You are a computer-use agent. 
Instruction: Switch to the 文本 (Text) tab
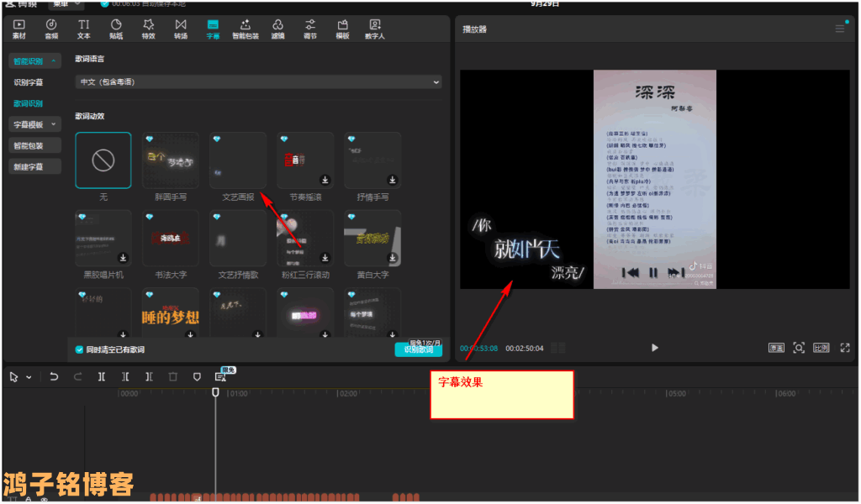(x=83, y=29)
